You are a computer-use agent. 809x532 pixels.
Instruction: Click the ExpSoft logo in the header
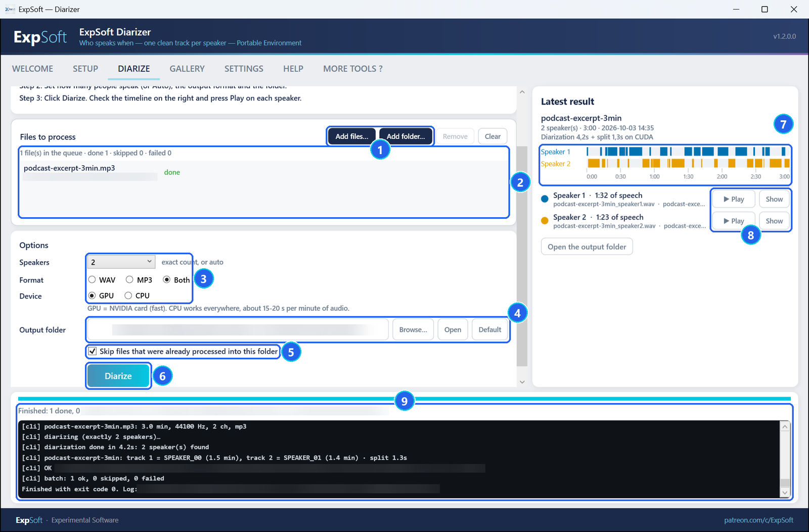tap(40, 37)
